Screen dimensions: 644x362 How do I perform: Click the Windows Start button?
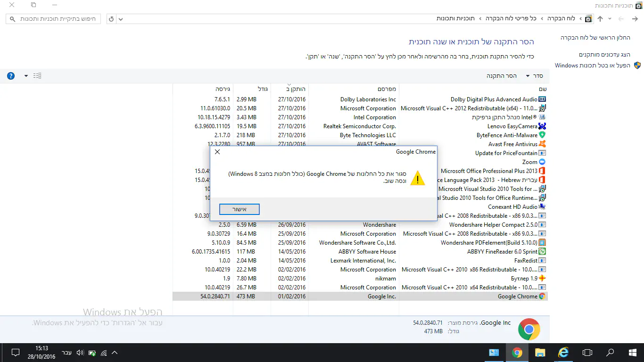pyautogui.click(x=633, y=353)
